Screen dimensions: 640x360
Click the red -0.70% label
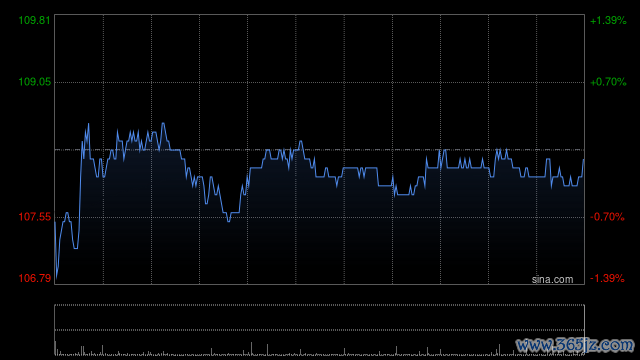(x=607, y=217)
